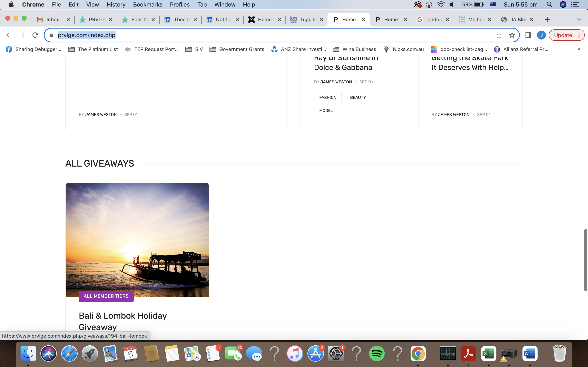Open a new tab with the plus icon

click(x=547, y=20)
